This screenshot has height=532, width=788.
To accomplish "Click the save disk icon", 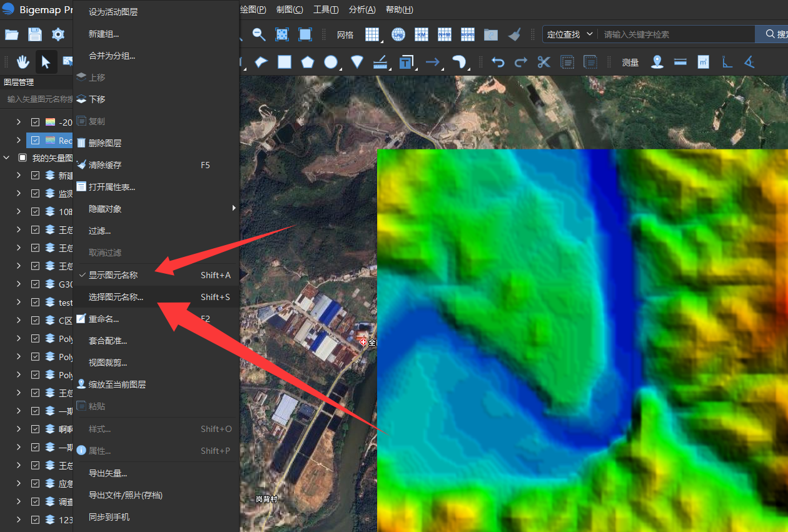I will [x=35, y=34].
